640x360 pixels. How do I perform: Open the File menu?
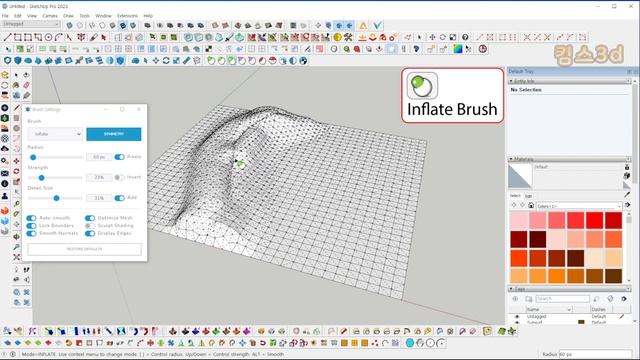click(x=5, y=16)
